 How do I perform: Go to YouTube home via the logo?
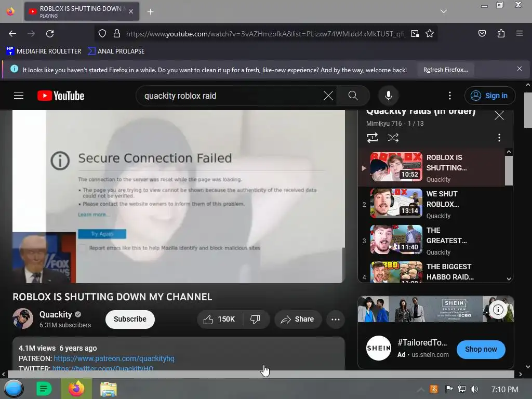[61, 96]
